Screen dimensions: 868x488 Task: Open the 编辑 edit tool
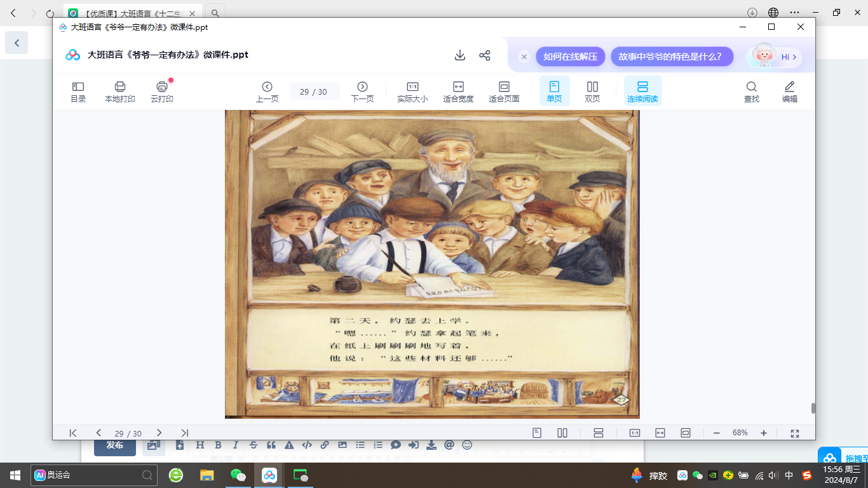(790, 91)
